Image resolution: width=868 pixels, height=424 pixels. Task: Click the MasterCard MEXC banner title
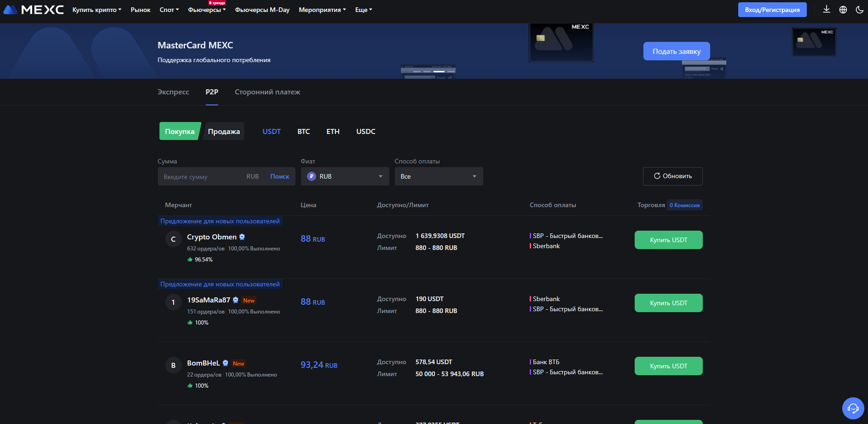coord(195,45)
